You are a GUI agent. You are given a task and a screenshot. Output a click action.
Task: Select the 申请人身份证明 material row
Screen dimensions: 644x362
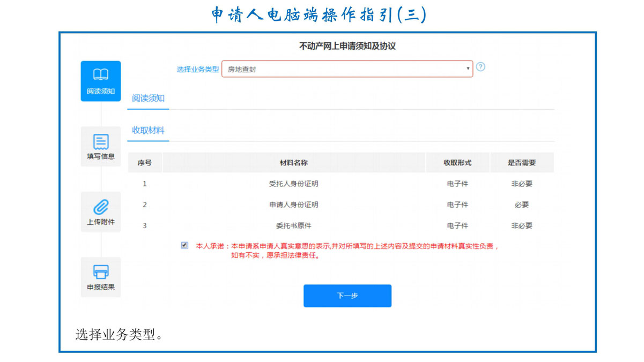tap(293, 205)
